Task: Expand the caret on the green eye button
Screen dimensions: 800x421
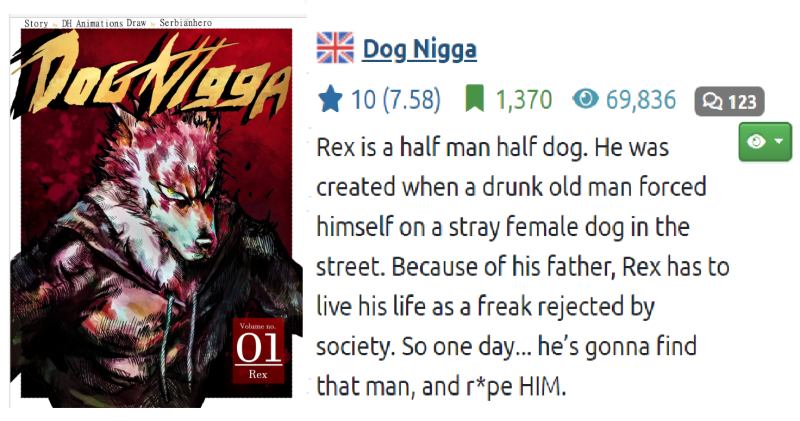Action: [x=779, y=141]
